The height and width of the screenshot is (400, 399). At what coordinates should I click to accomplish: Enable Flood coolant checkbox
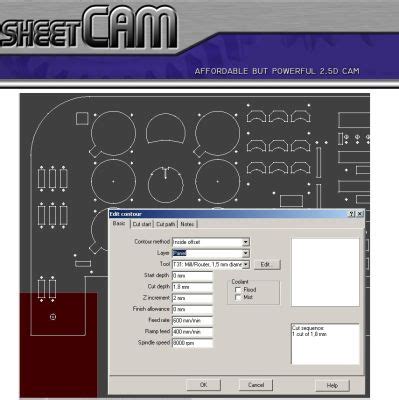pos(238,290)
